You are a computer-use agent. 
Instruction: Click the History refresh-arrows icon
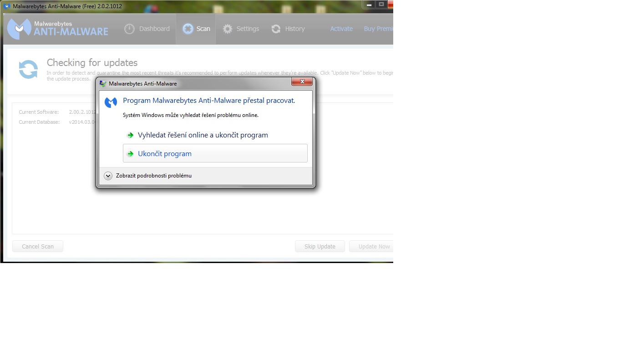point(276,29)
